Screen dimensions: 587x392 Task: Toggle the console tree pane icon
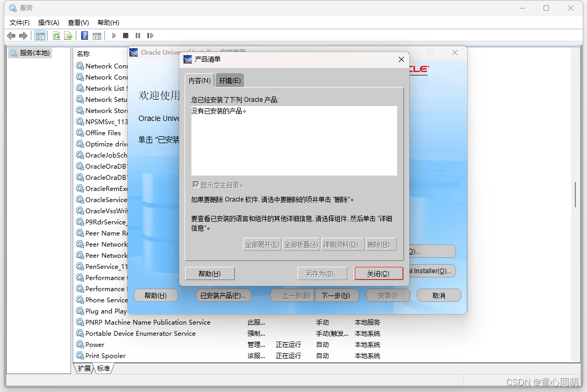(40, 36)
